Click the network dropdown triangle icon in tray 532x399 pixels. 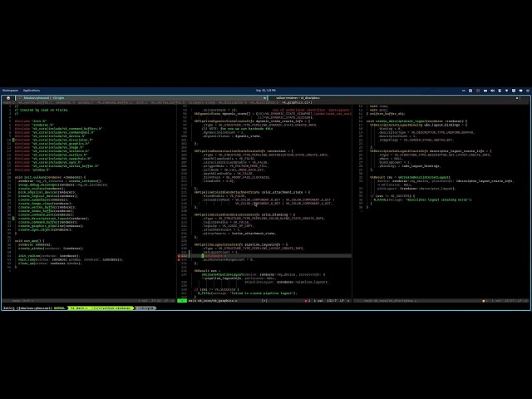[506, 91]
